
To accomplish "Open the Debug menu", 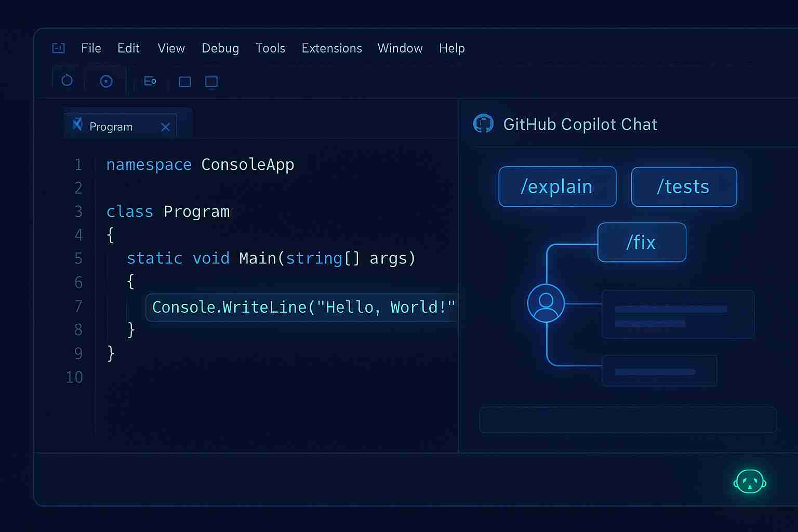I will tap(220, 48).
